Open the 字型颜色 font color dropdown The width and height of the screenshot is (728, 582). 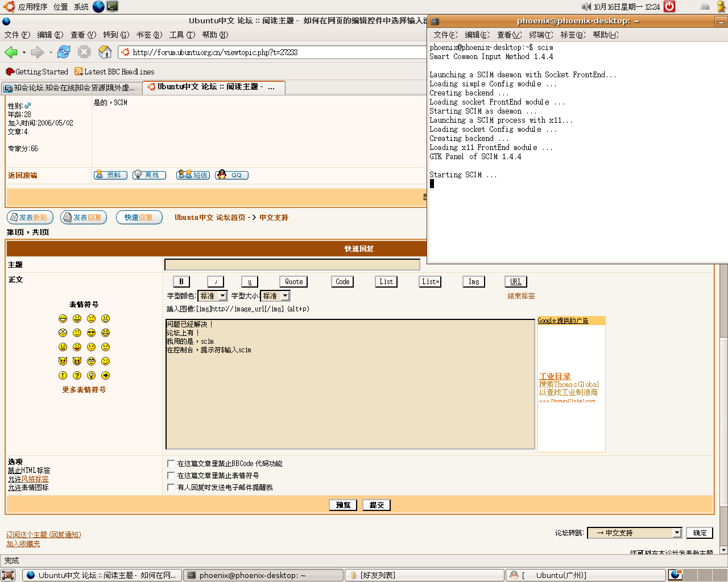(212, 296)
